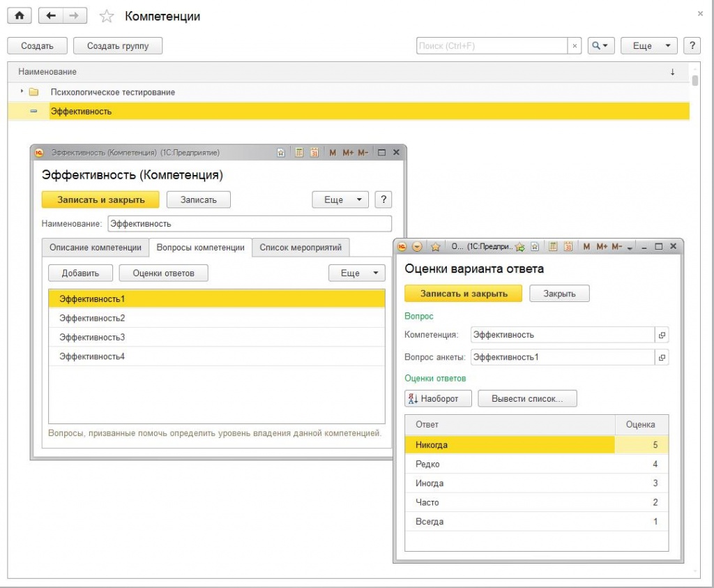Select question Эффективность3
Viewport: 714px width, 588px height.
click(x=217, y=337)
